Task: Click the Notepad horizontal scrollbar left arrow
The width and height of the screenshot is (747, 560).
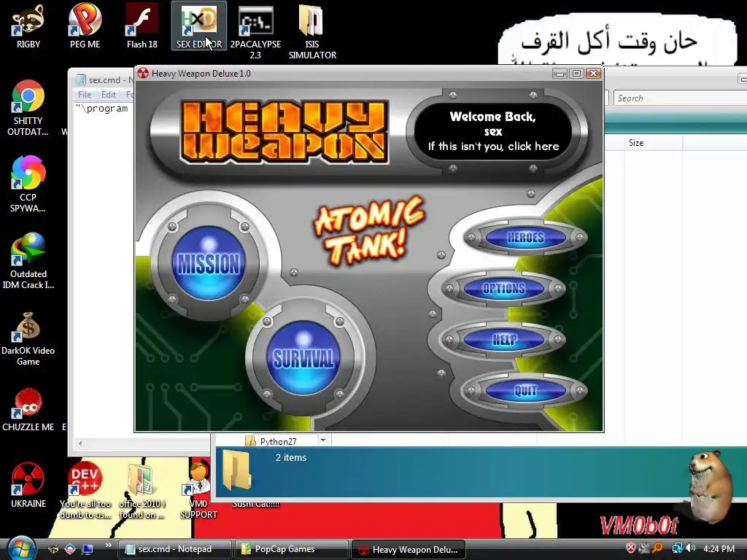Action: pos(80,443)
